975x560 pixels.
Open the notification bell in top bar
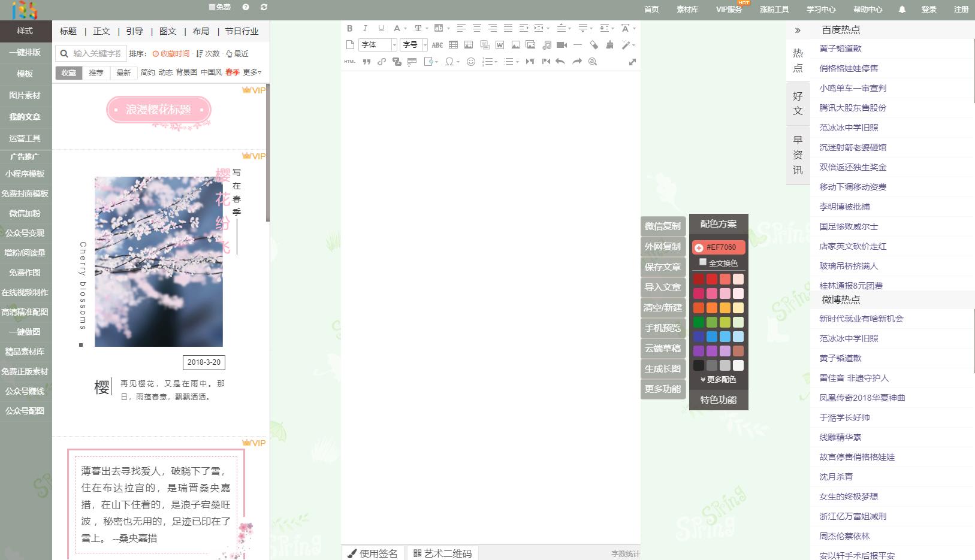click(x=902, y=10)
